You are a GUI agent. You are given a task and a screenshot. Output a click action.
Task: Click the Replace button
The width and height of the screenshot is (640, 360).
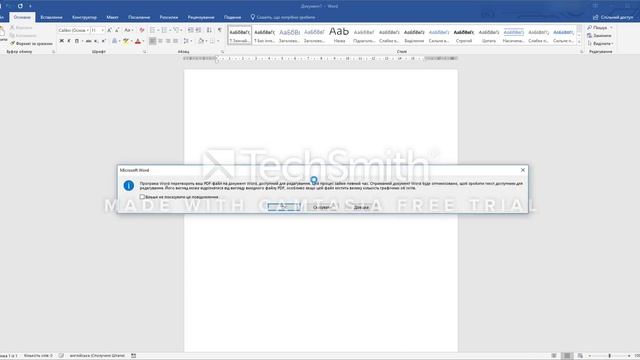click(x=599, y=36)
